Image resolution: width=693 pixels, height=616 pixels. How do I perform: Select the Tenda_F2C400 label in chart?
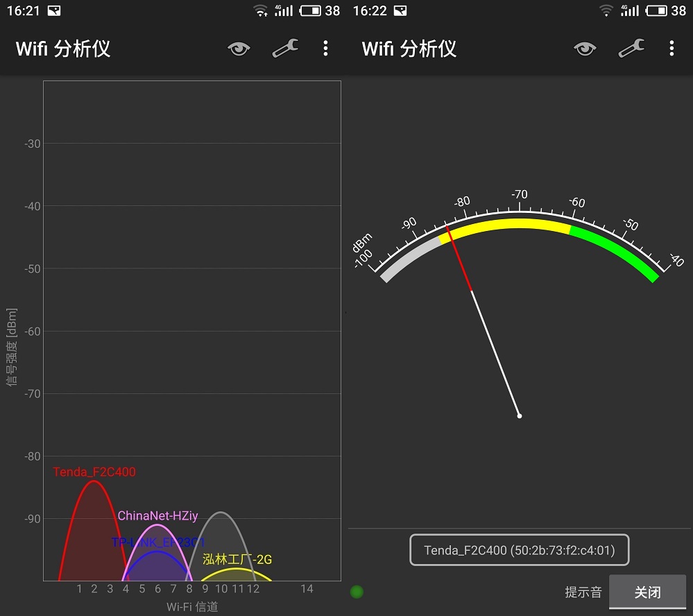point(94,472)
